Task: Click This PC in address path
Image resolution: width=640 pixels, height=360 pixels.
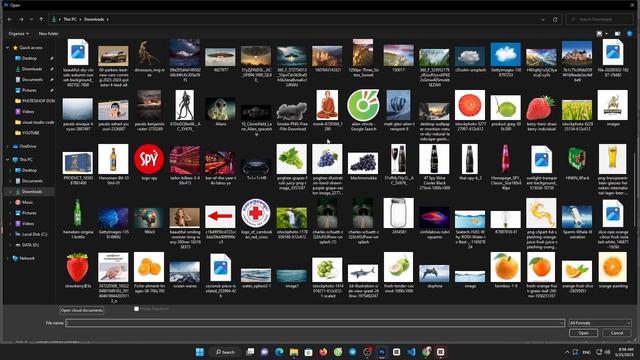Action: pyautogui.click(x=70, y=19)
